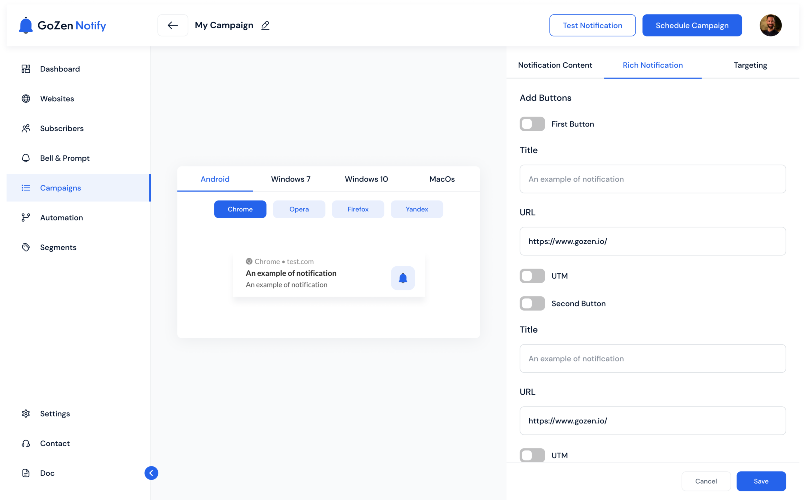Click the Schedule Campaign button

pyautogui.click(x=692, y=25)
